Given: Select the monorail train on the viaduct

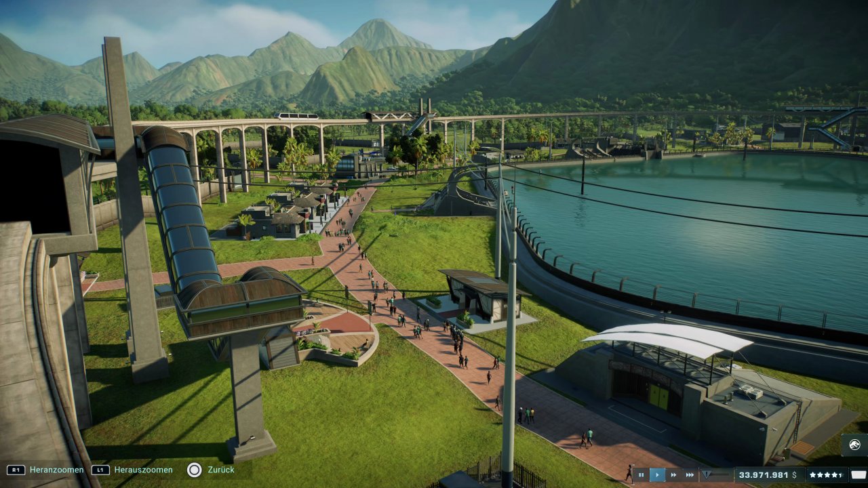Looking at the screenshot, I should [x=296, y=116].
